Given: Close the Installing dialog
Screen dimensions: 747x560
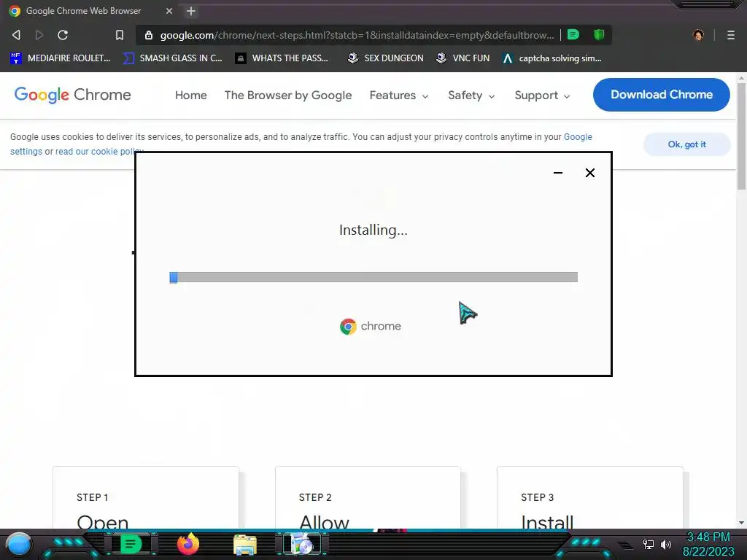Looking at the screenshot, I should point(589,173).
